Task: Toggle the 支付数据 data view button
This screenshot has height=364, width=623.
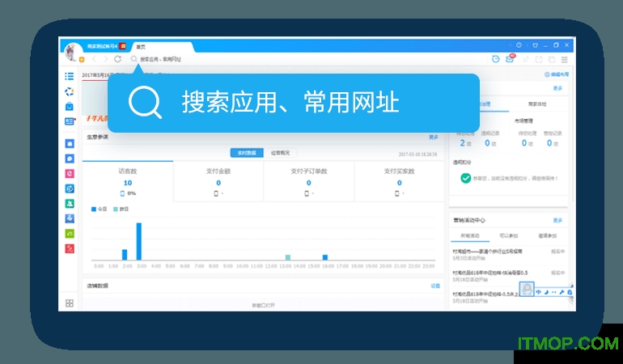Action: tap(246, 152)
